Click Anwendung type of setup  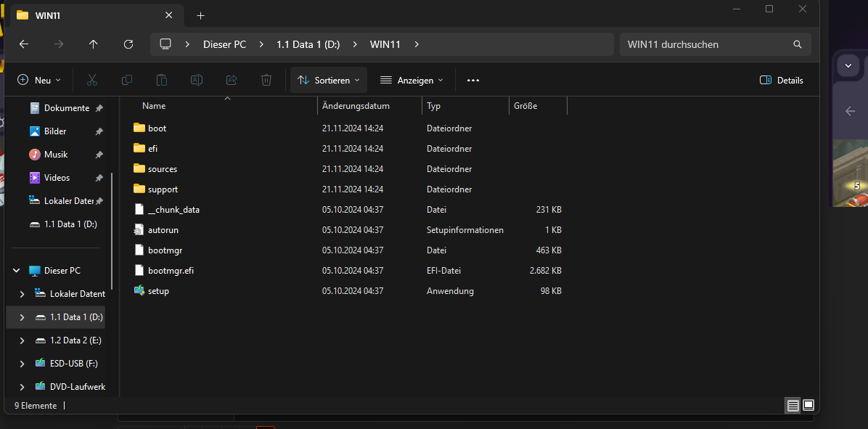450,290
